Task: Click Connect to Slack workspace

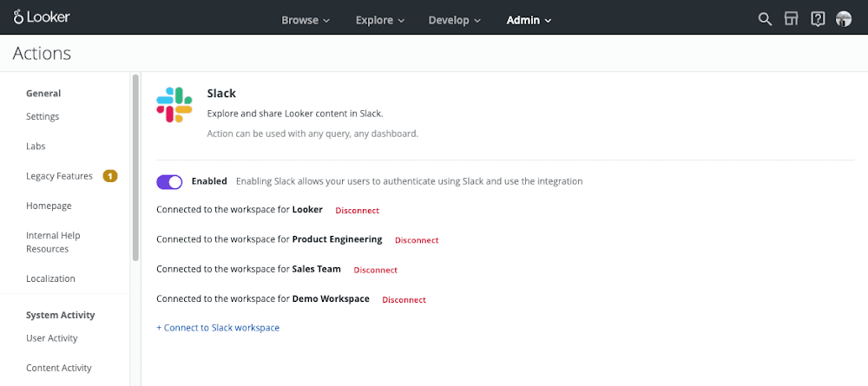Action: pyautogui.click(x=218, y=328)
